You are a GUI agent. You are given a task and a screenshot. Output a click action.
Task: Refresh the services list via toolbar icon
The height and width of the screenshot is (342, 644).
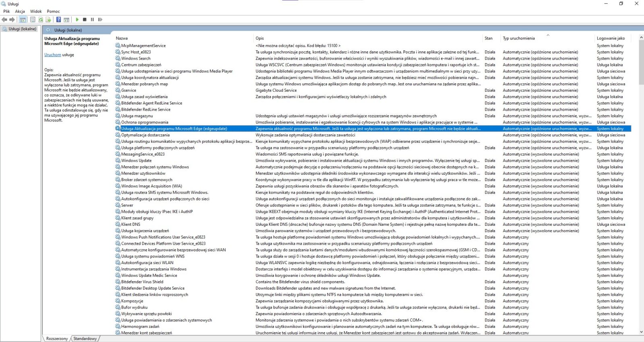click(x=41, y=19)
